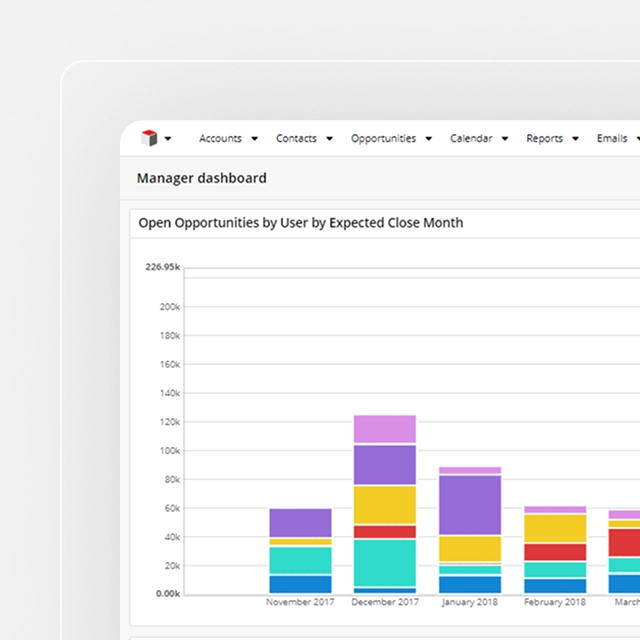Click the purple segment in November 2017 bar
The width and height of the screenshot is (640, 640).
300,523
